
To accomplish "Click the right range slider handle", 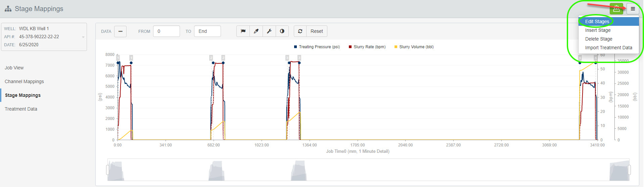I will (x=629, y=170).
